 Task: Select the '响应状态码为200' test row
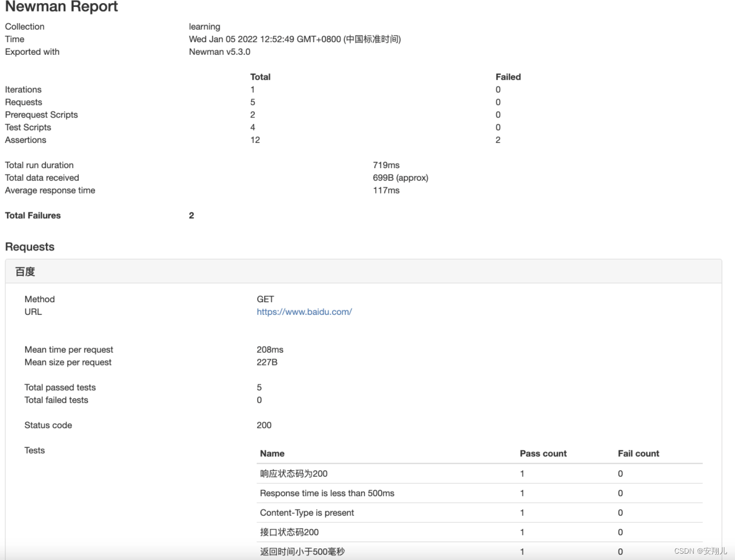[x=480, y=474]
